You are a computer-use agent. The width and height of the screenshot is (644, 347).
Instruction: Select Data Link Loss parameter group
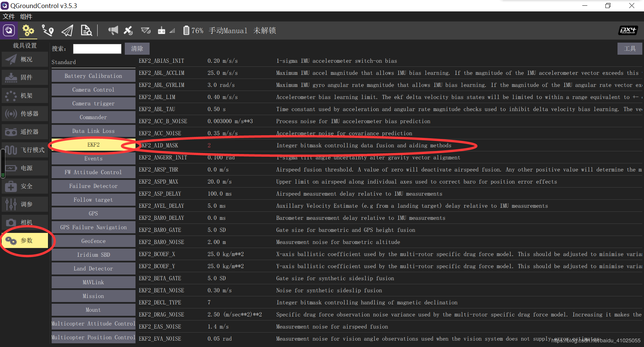[x=93, y=131]
